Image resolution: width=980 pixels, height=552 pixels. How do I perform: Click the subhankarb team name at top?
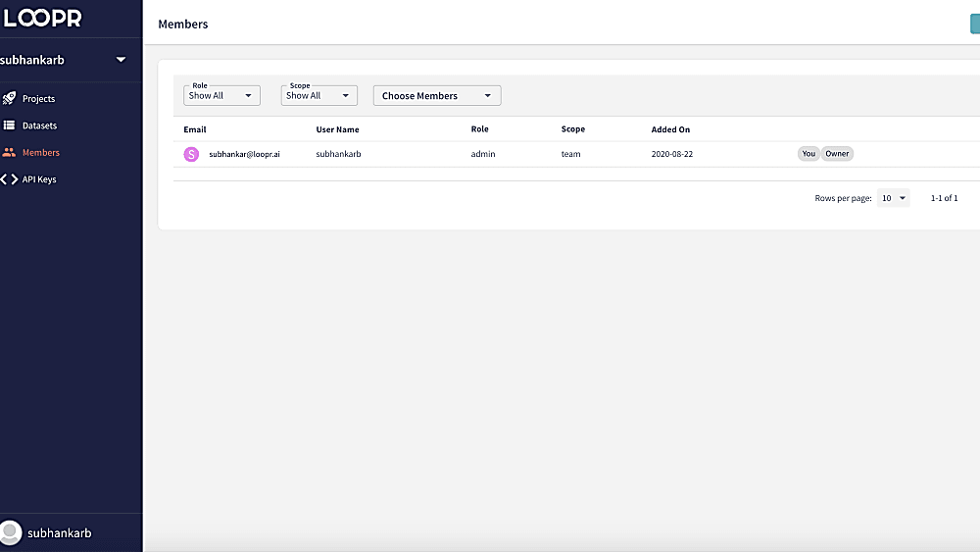[x=32, y=60]
